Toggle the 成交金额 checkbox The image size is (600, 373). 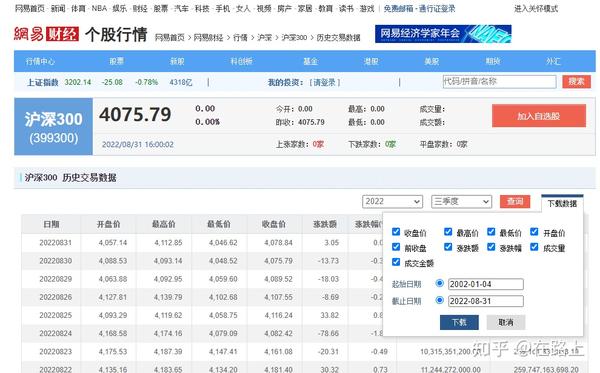point(396,262)
